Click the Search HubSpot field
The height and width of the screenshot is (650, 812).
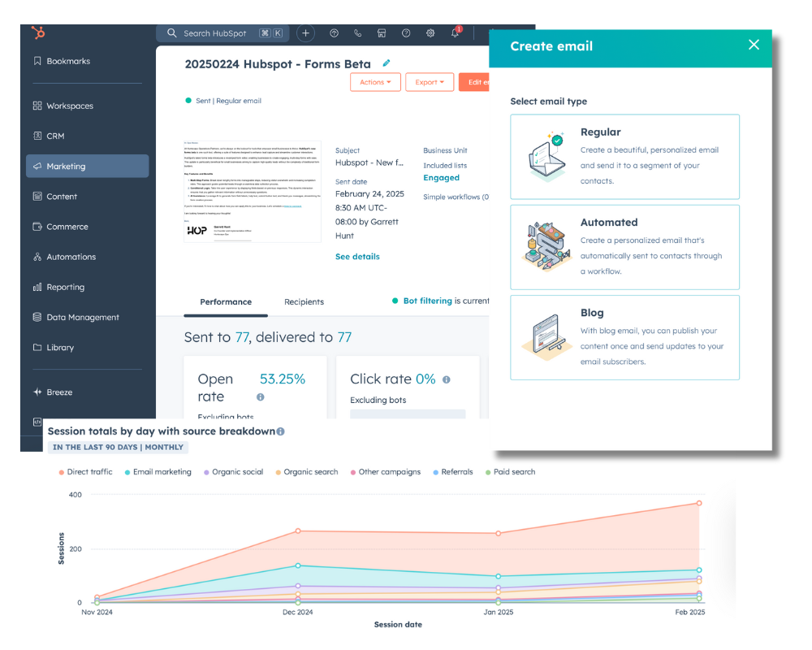(x=224, y=33)
